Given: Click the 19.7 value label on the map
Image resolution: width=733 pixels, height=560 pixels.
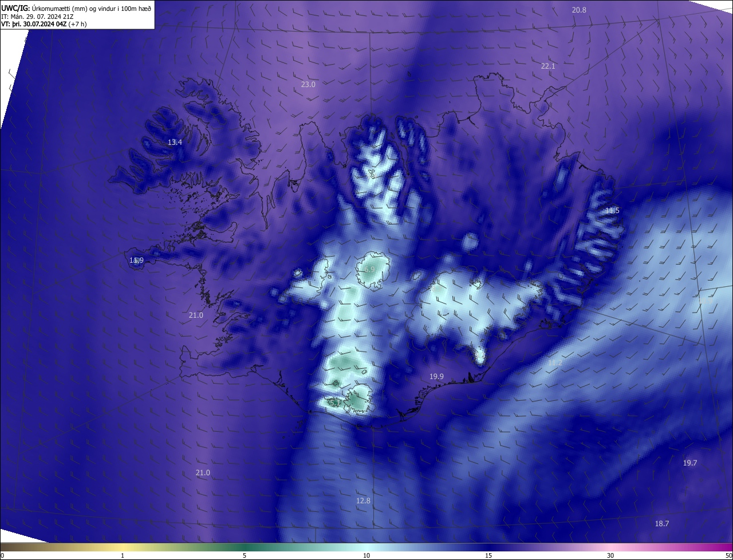Looking at the screenshot, I should (690, 463).
